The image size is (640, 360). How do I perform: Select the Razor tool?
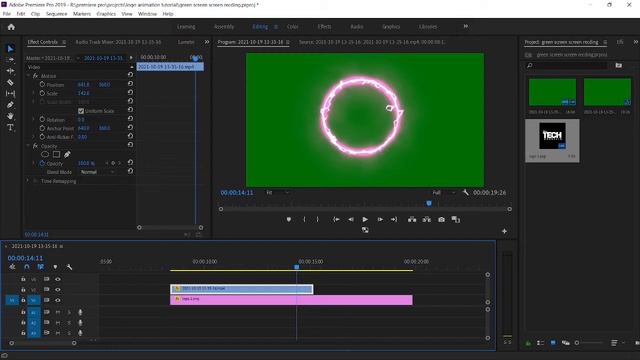(10, 82)
